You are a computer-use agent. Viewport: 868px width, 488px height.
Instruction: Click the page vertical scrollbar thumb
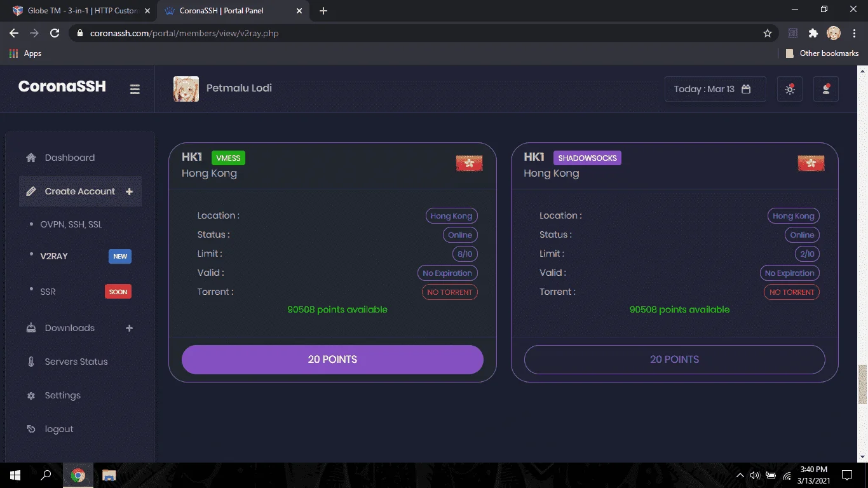coord(862,384)
